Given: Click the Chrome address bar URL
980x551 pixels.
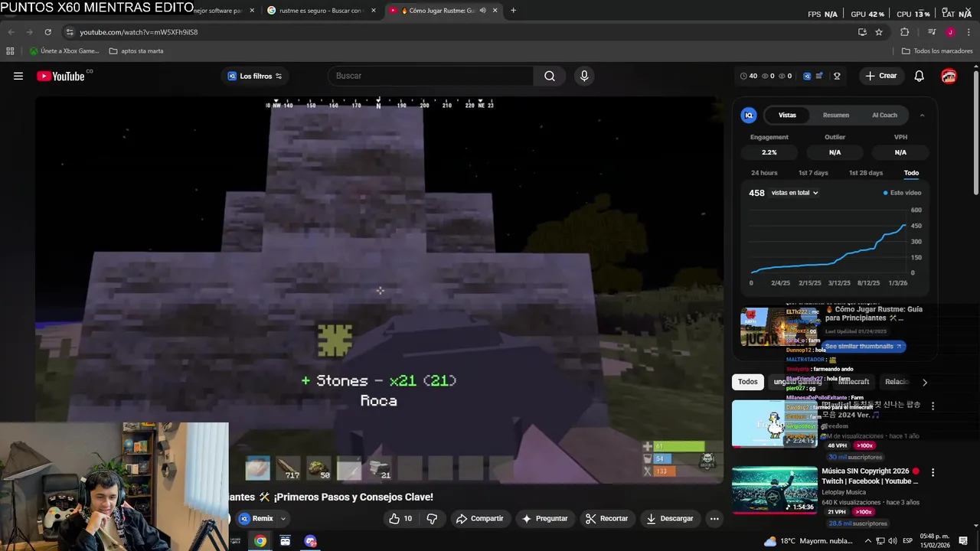Looking at the screenshot, I should tap(139, 32).
